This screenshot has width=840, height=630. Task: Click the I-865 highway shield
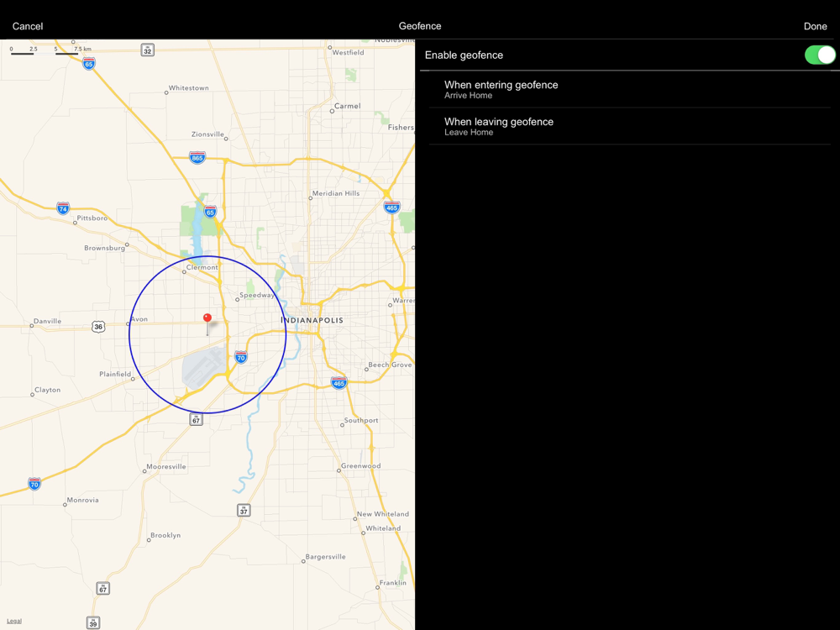pos(197,158)
